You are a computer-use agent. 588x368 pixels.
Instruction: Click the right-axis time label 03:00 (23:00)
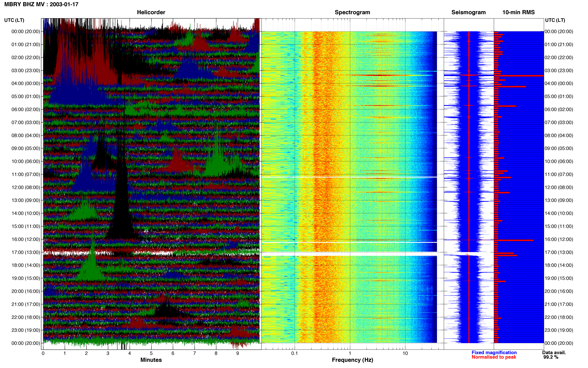[559, 71]
